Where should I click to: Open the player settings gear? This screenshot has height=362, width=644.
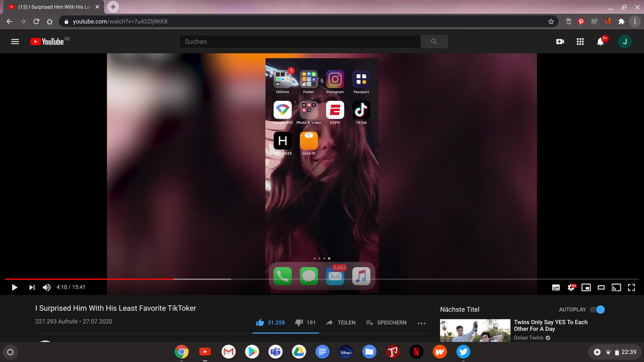572,287
